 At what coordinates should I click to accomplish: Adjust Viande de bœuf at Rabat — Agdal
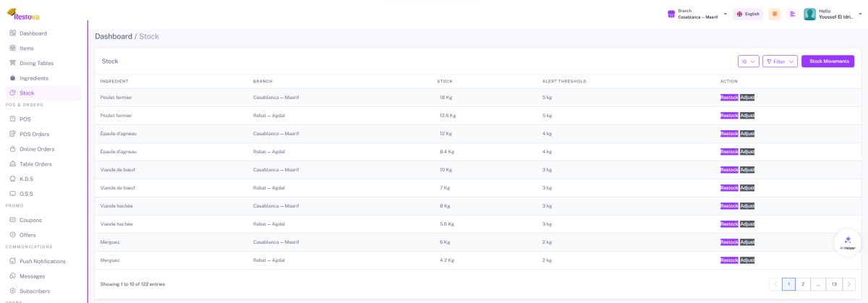(x=747, y=188)
